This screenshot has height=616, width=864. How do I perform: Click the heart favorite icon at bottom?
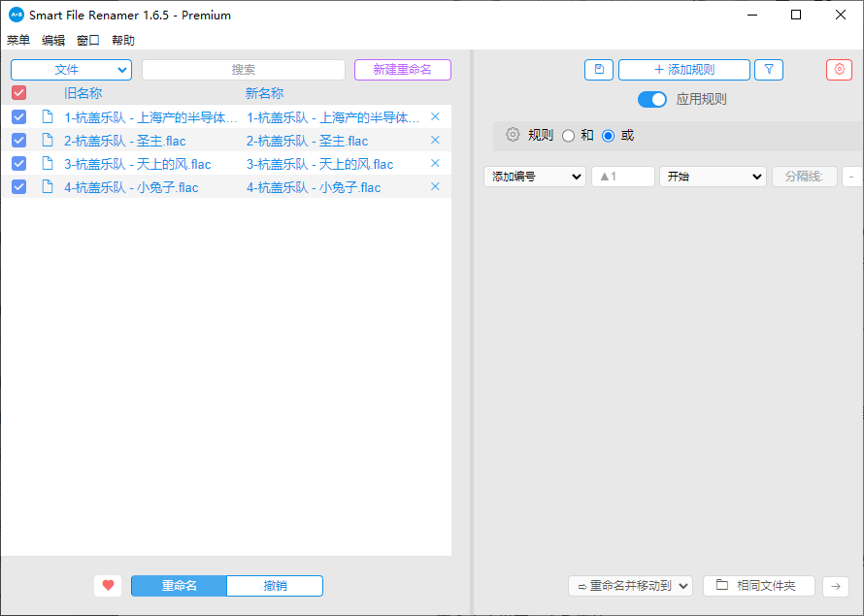(108, 585)
